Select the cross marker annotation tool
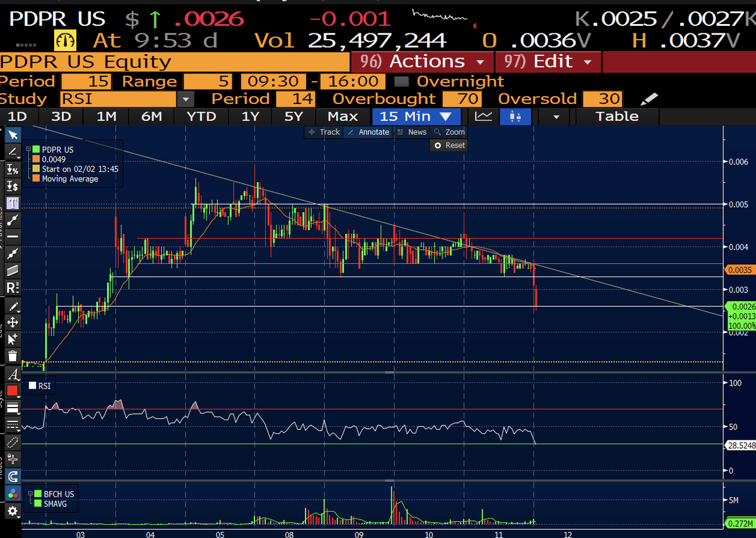The width and height of the screenshot is (756, 538). pyautogui.click(x=13, y=459)
